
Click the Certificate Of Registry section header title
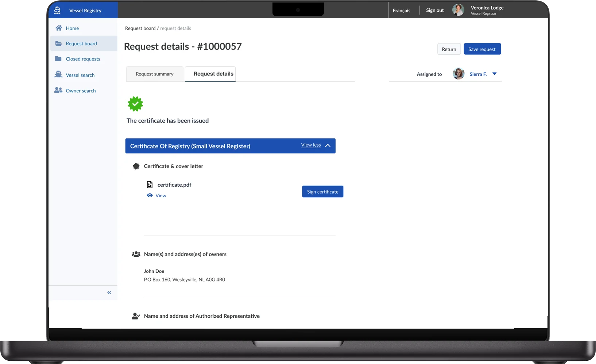190,146
